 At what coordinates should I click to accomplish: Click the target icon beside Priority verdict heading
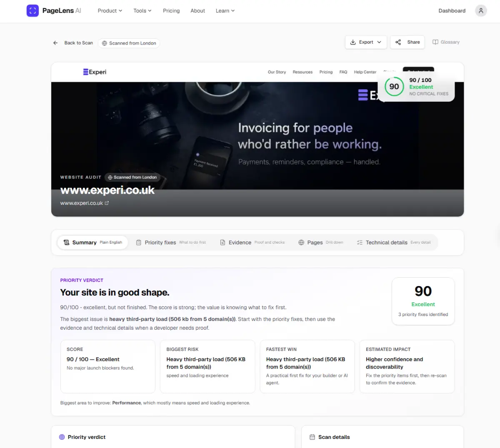click(62, 437)
